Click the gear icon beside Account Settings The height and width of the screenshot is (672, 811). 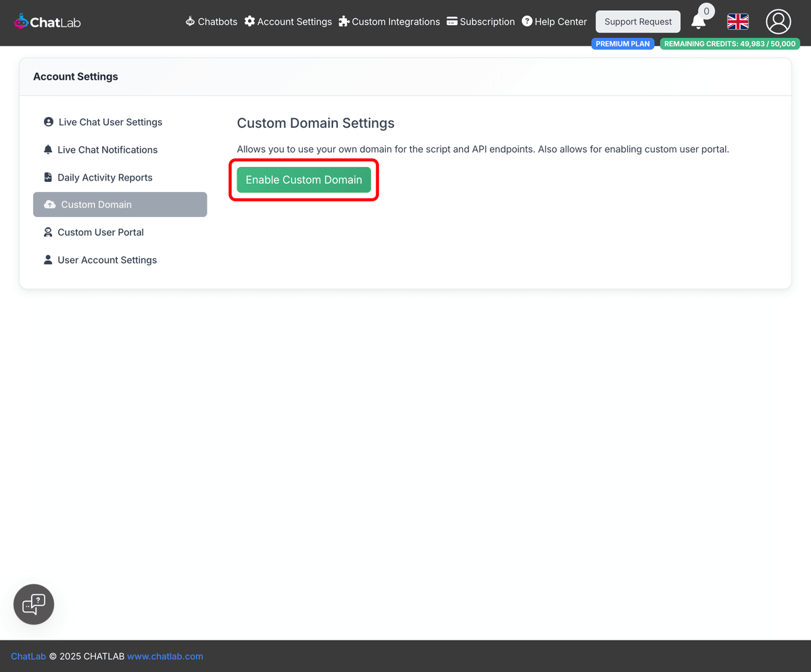pos(249,21)
